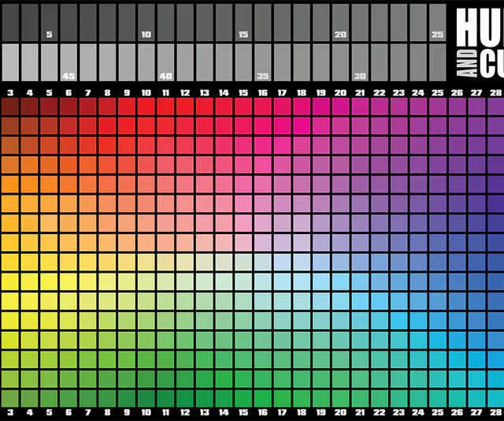
Task: Select the gray swatch labeled 30
Action: tap(360, 62)
